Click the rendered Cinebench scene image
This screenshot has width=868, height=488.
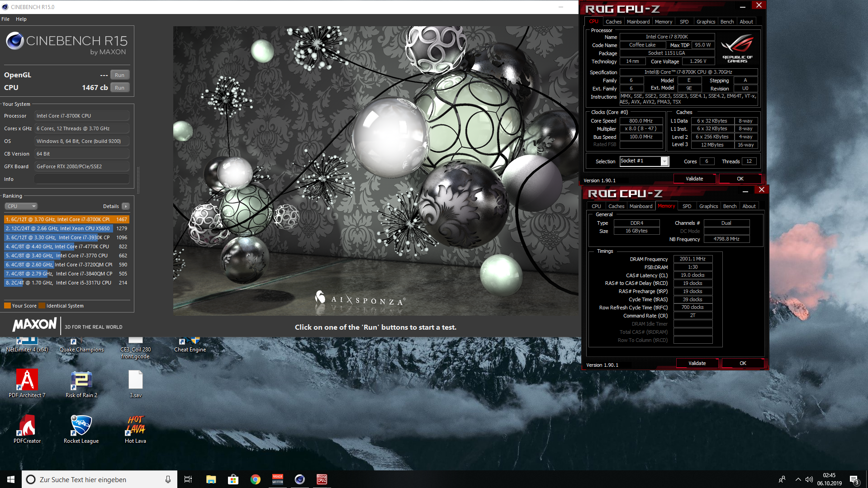(x=375, y=171)
